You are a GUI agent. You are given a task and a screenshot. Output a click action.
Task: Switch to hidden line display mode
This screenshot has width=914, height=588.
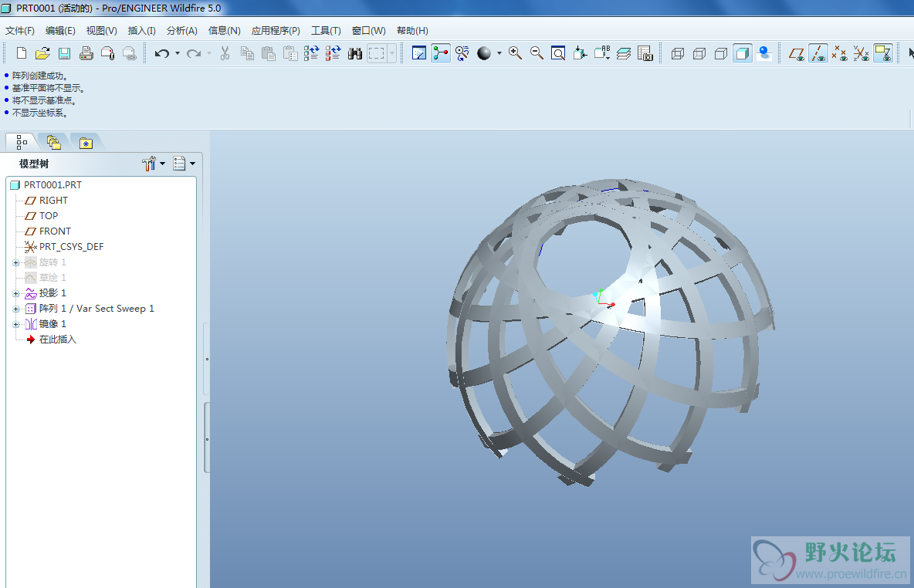[699, 53]
